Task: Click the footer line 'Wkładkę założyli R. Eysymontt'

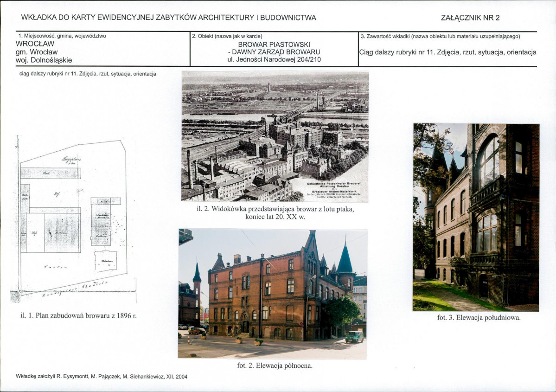Action: (102, 377)
